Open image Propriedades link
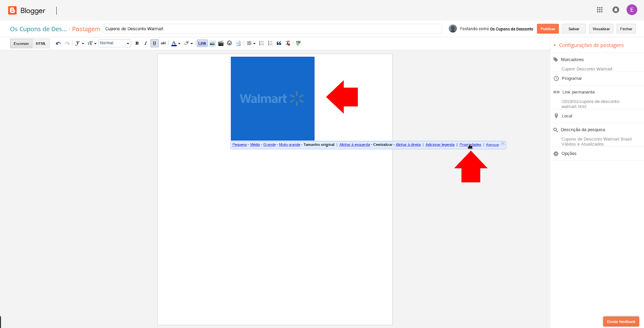The width and height of the screenshot is (644, 328). [x=470, y=145]
